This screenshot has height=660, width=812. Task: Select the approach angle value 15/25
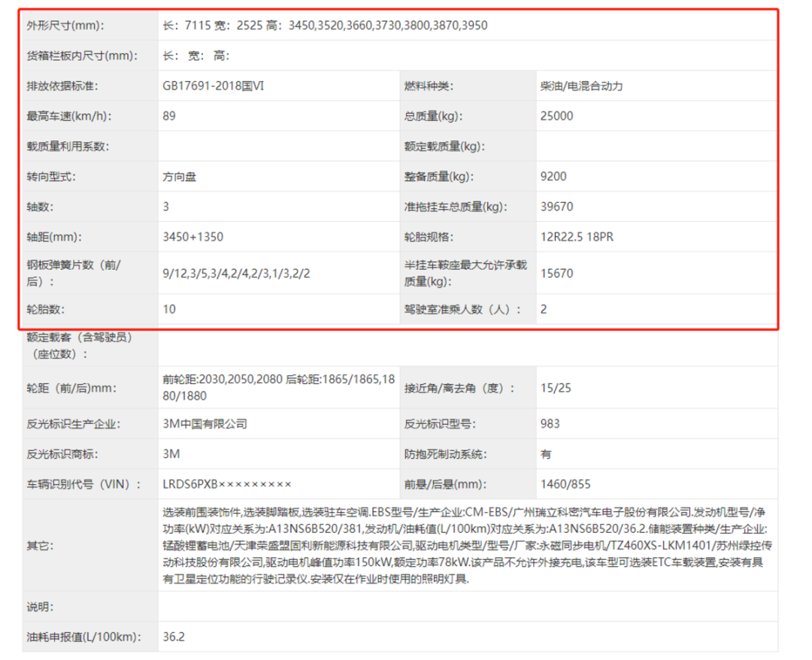pos(556,388)
